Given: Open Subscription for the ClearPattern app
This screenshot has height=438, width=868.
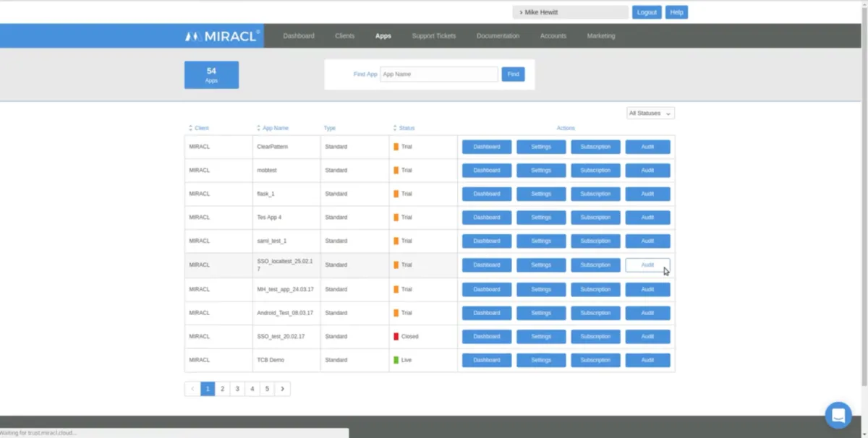Looking at the screenshot, I should pos(595,147).
